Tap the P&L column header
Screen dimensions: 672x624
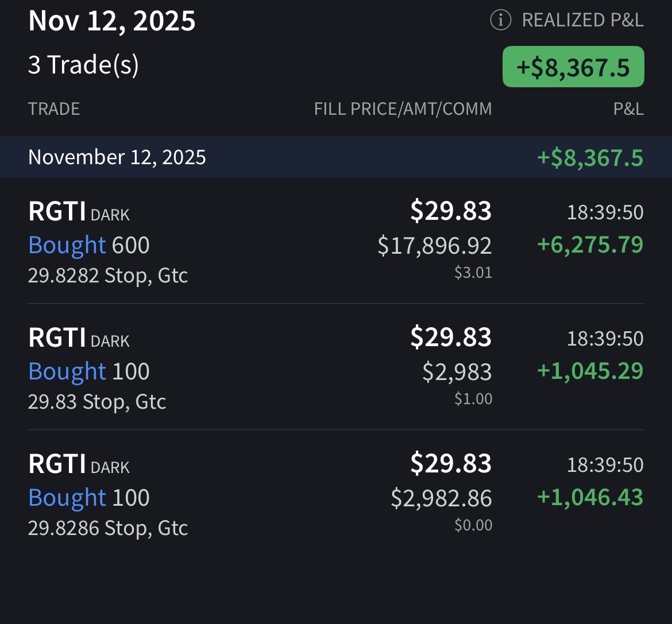628,108
